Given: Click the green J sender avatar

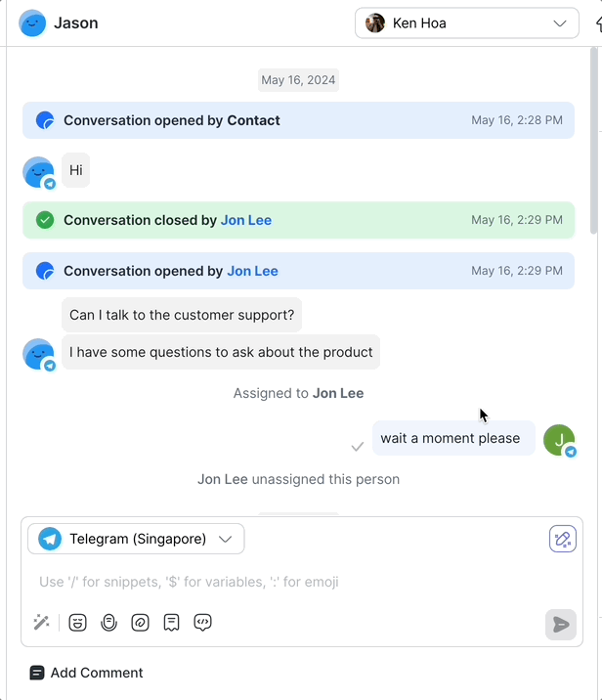Looking at the screenshot, I should click(558, 439).
